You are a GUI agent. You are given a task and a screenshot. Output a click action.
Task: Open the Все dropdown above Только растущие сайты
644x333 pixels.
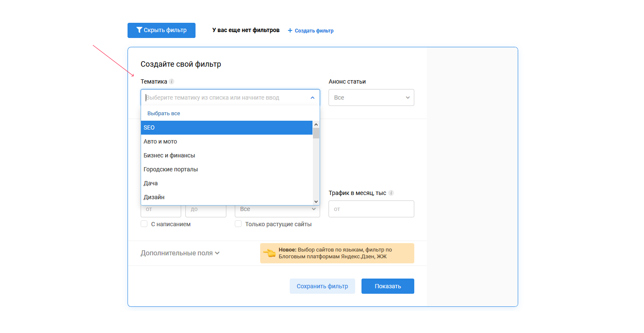pos(277,209)
